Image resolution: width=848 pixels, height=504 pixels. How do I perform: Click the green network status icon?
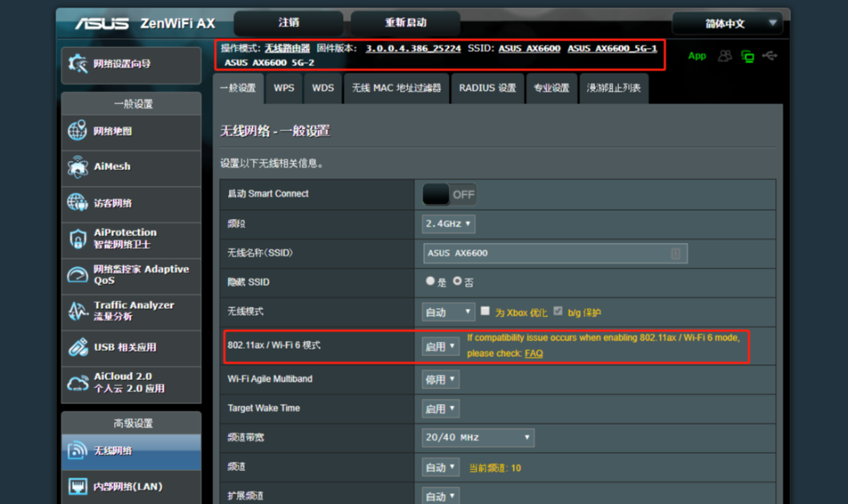747,56
